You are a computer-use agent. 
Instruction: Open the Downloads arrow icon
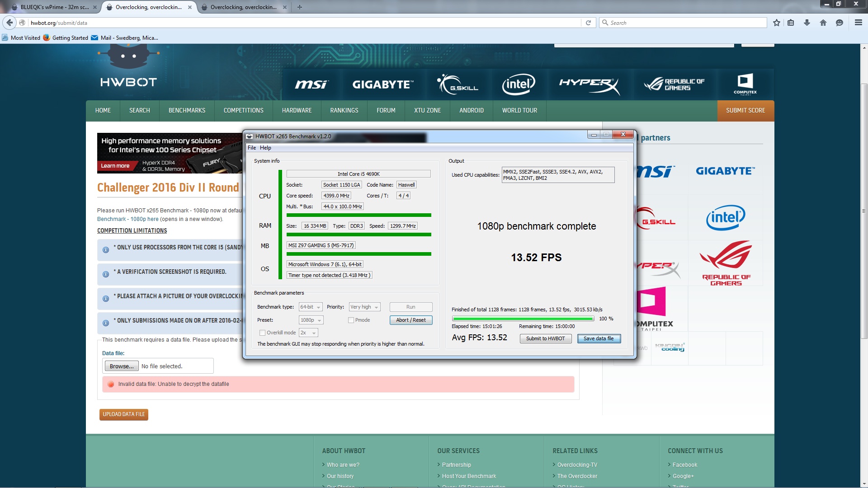[807, 23]
